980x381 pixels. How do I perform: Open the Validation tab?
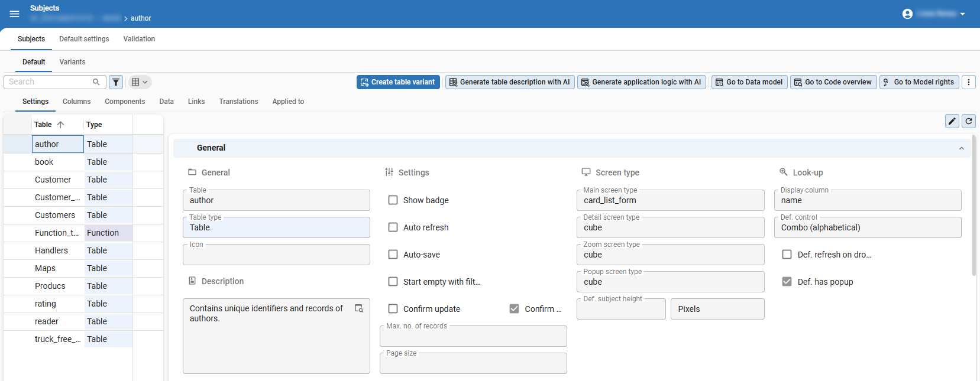[139, 39]
